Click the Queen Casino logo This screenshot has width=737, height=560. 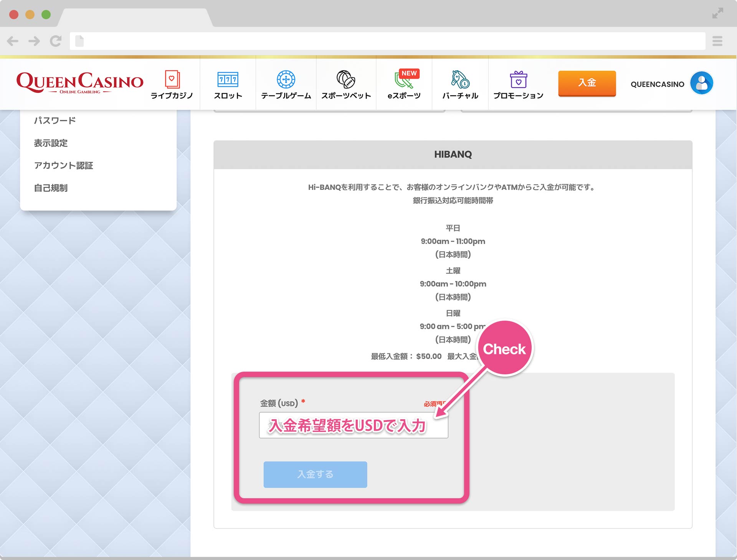click(x=80, y=82)
